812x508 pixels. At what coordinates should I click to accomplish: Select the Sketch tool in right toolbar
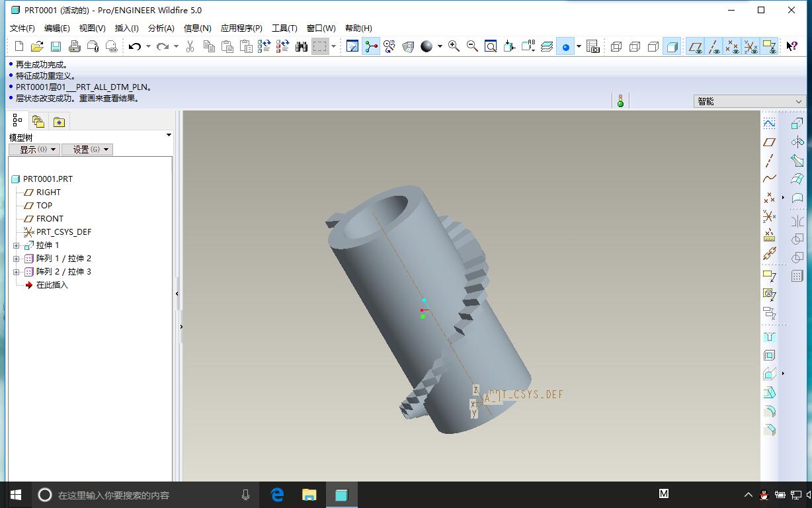pos(769,123)
